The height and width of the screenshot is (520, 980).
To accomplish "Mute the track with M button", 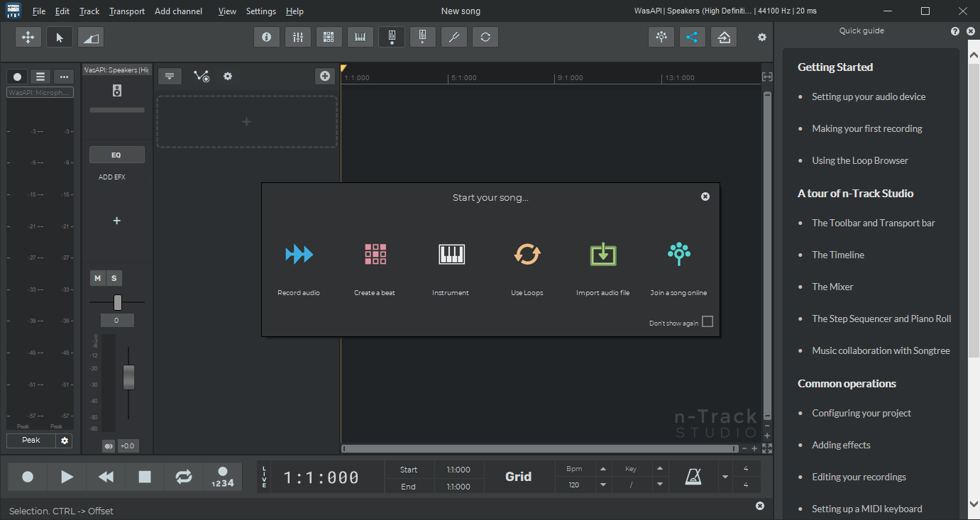I will (97, 278).
